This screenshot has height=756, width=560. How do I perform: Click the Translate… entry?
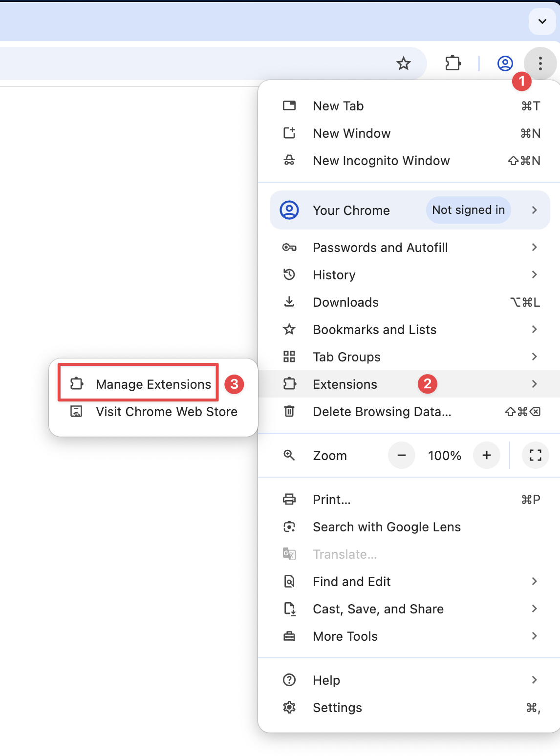pos(409,554)
